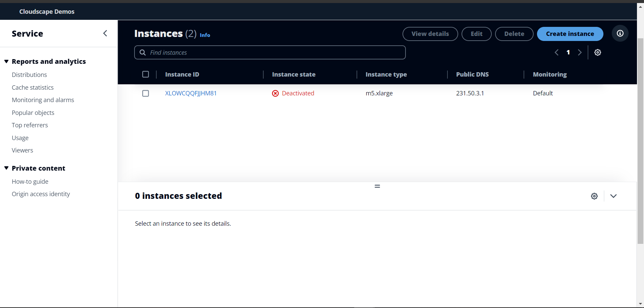Click the info icon in the top right corner

coord(620,33)
